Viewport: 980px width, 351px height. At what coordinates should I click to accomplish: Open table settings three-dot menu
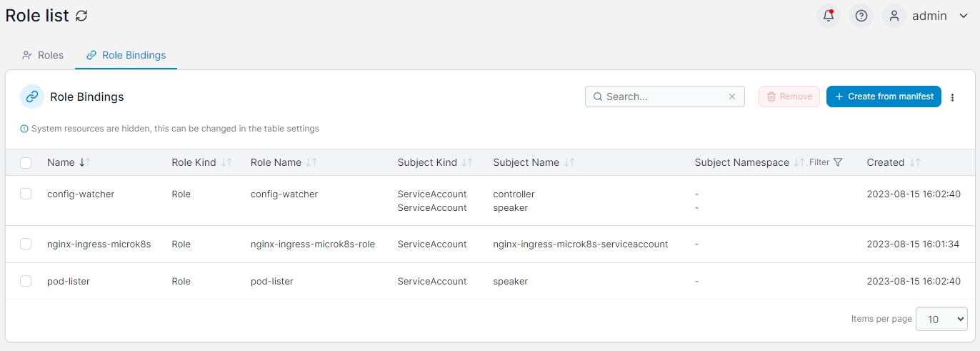point(953,97)
